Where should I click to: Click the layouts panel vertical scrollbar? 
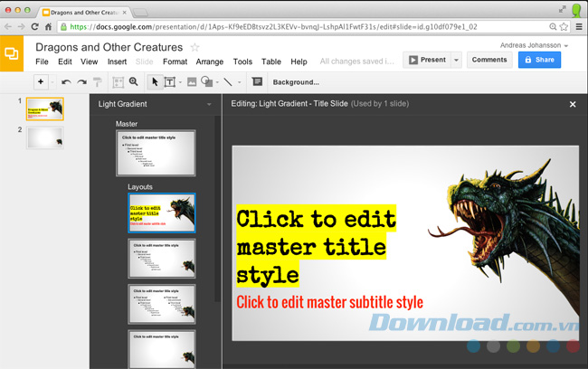[217, 209]
